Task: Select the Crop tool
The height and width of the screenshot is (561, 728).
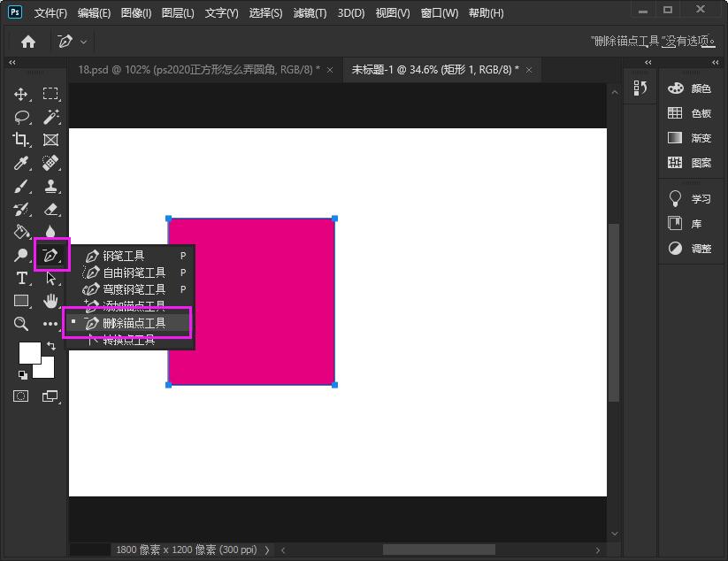Action: tap(21, 139)
